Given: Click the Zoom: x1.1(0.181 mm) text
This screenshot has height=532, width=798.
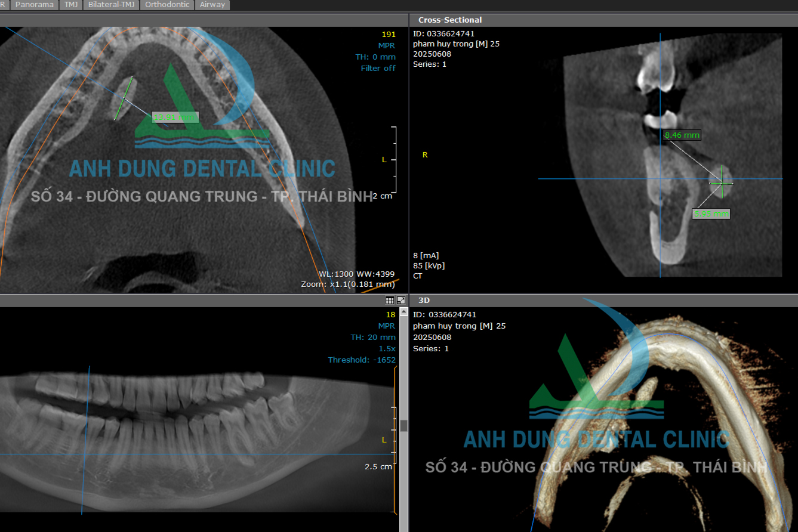Looking at the screenshot, I should click(x=348, y=284).
